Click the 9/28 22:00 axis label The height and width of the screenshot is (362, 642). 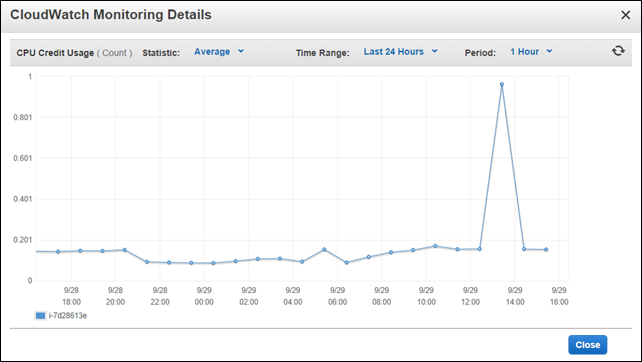point(160,296)
